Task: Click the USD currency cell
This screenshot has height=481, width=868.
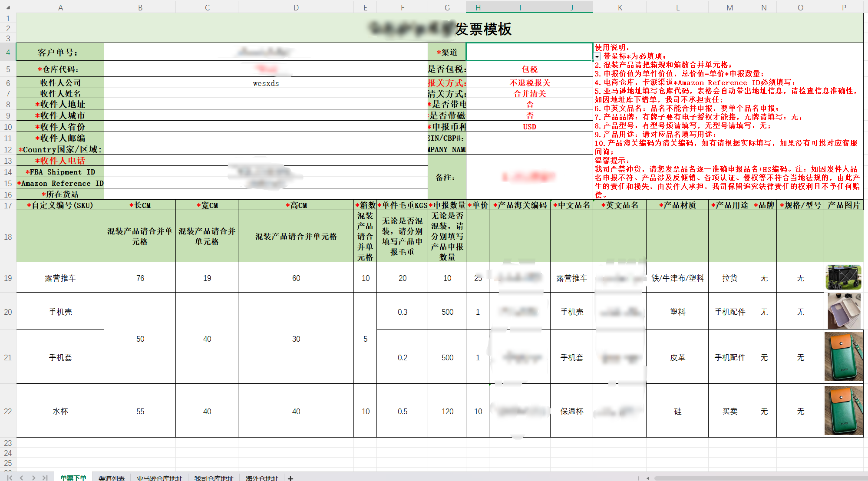Action: (529, 127)
